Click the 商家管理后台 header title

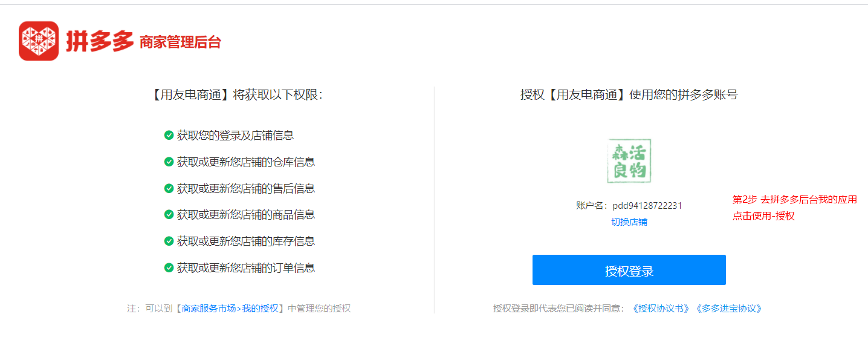pos(180,42)
